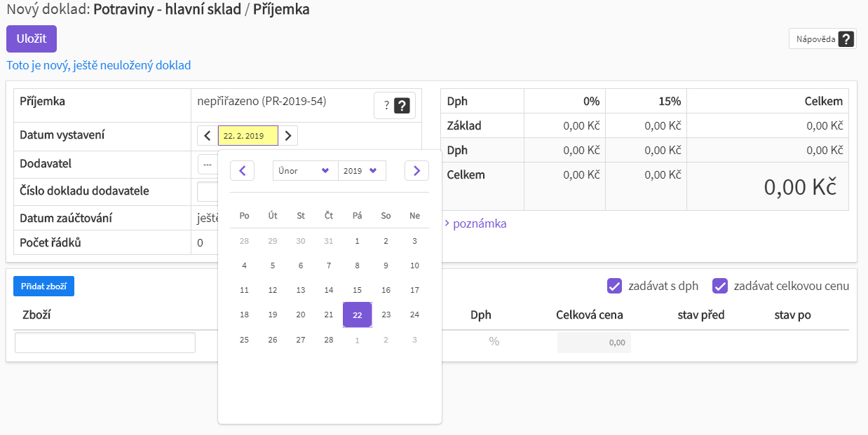
Task: Click the Datum vystavení date field
Action: pos(247,135)
